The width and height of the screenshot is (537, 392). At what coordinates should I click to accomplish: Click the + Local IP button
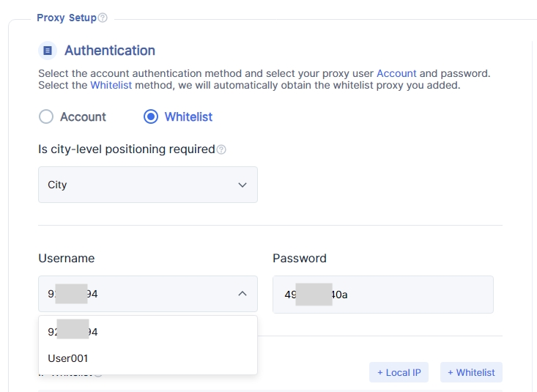pos(399,372)
